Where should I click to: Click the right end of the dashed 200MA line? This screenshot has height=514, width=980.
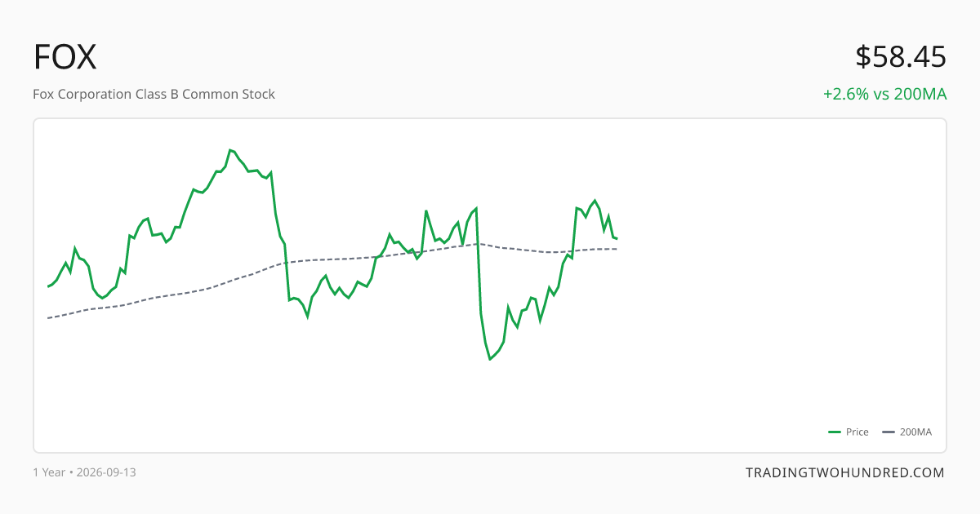617,249
